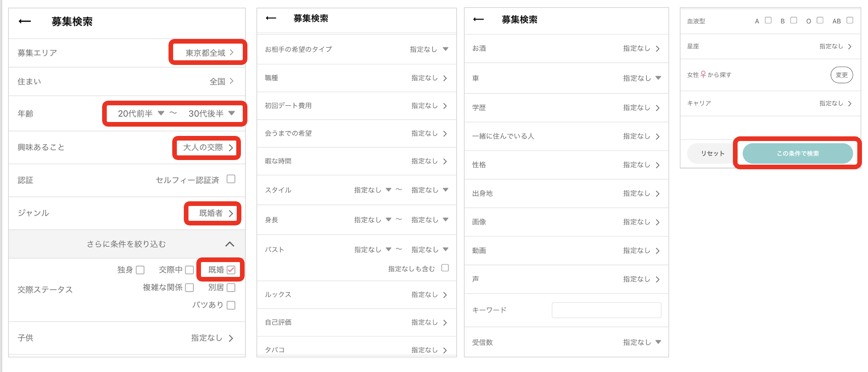The height and width of the screenshot is (372, 868).
Task: Go back using the second panel's arrow
Action: [271, 18]
